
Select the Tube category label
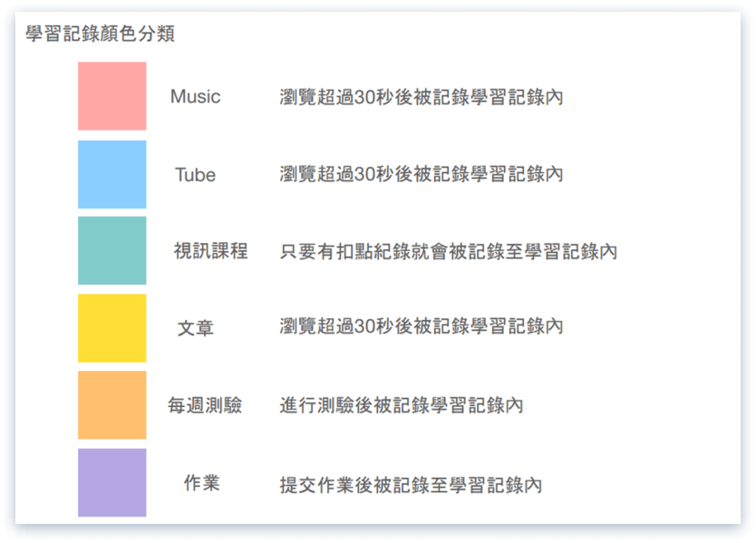click(x=195, y=175)
